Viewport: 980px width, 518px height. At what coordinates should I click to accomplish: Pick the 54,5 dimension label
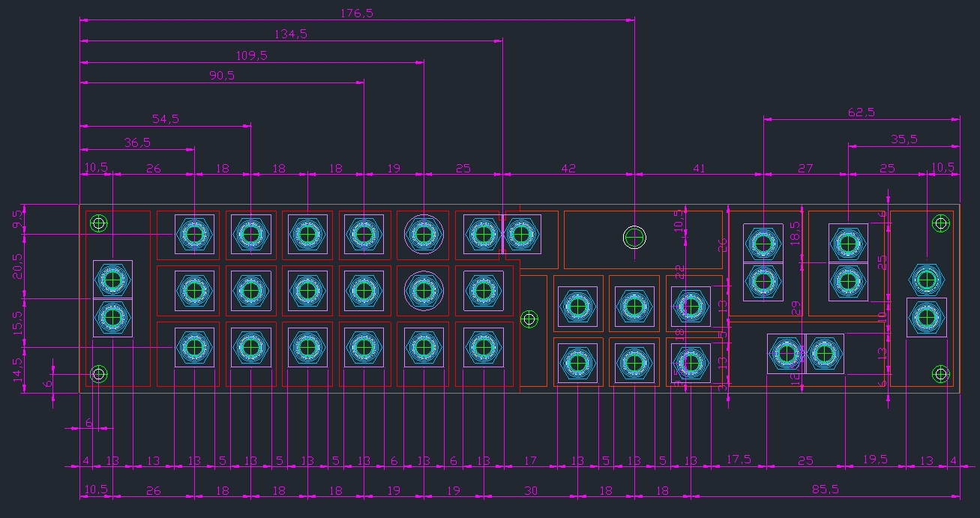(x=165, y=118)
